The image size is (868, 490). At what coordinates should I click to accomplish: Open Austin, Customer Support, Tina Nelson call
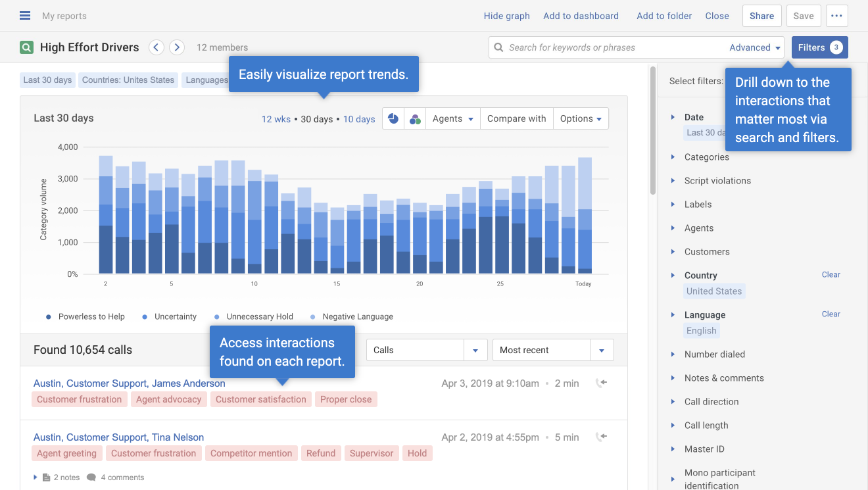[x=118, y=437]
